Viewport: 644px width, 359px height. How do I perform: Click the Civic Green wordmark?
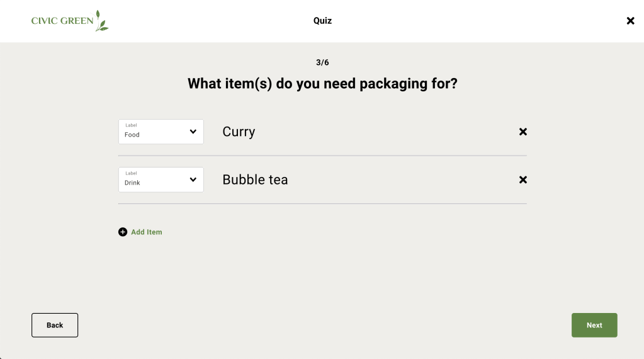click(x=62, y=21)
